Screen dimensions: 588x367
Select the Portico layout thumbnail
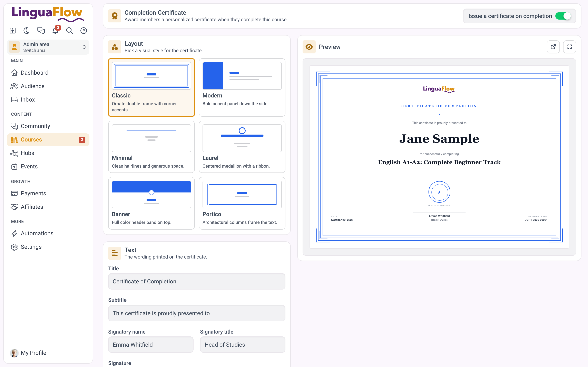tap(242, 195)
